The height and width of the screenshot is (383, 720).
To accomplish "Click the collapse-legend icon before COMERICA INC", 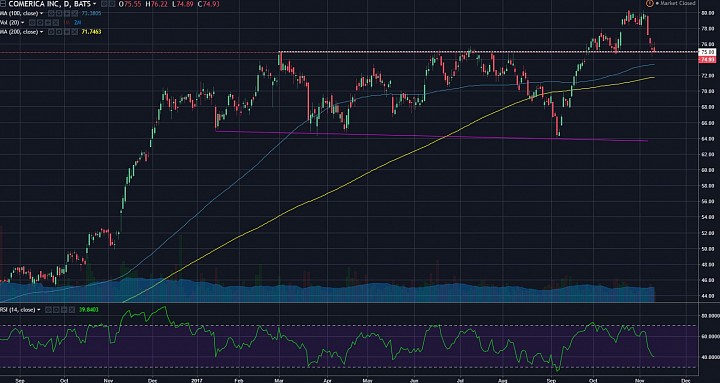I will point(3,4).
